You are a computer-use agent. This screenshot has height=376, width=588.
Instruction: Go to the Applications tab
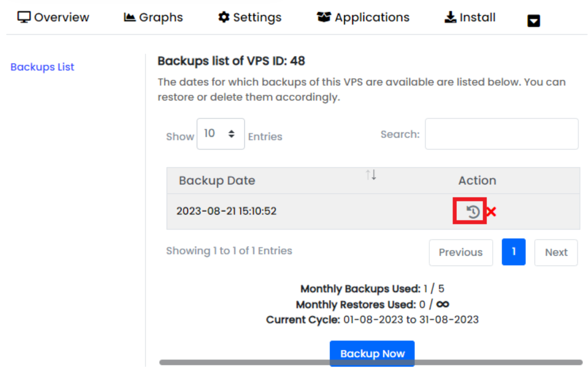[363, 17]
